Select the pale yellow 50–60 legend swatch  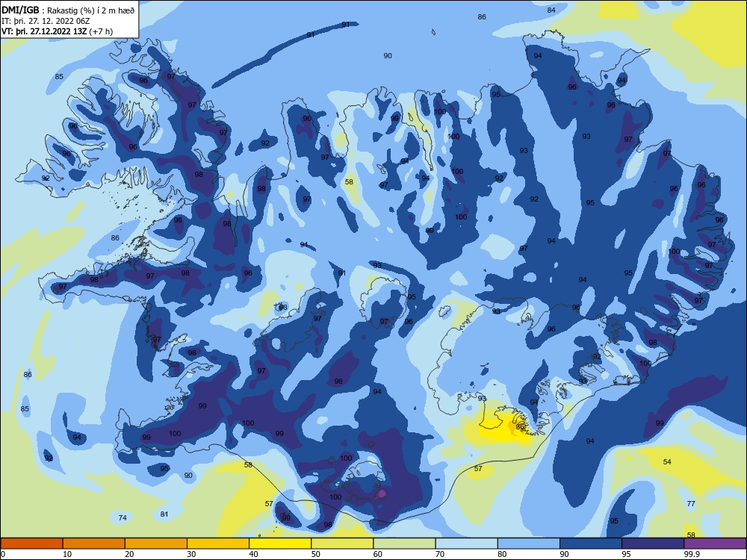[x=343, y=544]
